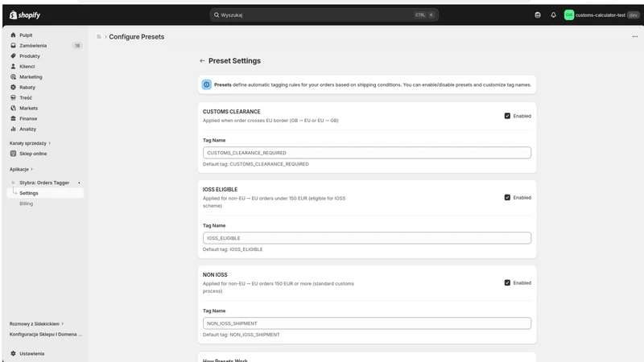
Task: Expand Kanały sprzedaży section
Action: click(30, 143)
